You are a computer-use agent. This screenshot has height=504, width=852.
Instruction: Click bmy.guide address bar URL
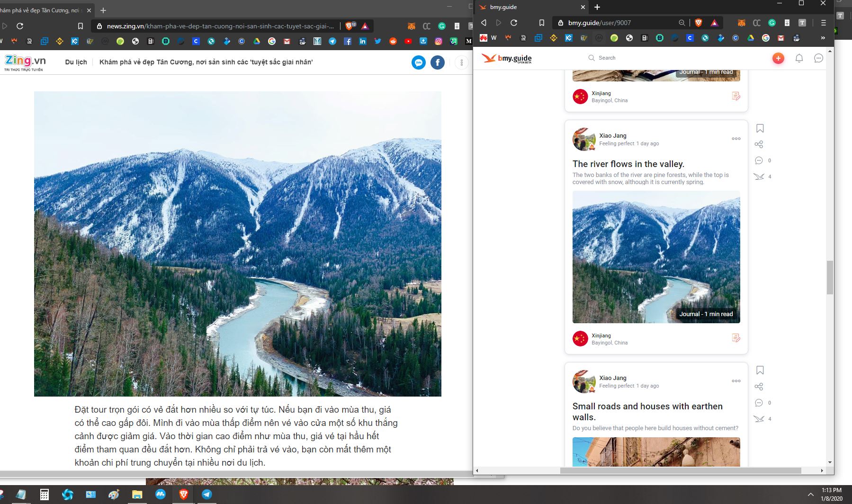pyautogui.click(x=600, y=23)
